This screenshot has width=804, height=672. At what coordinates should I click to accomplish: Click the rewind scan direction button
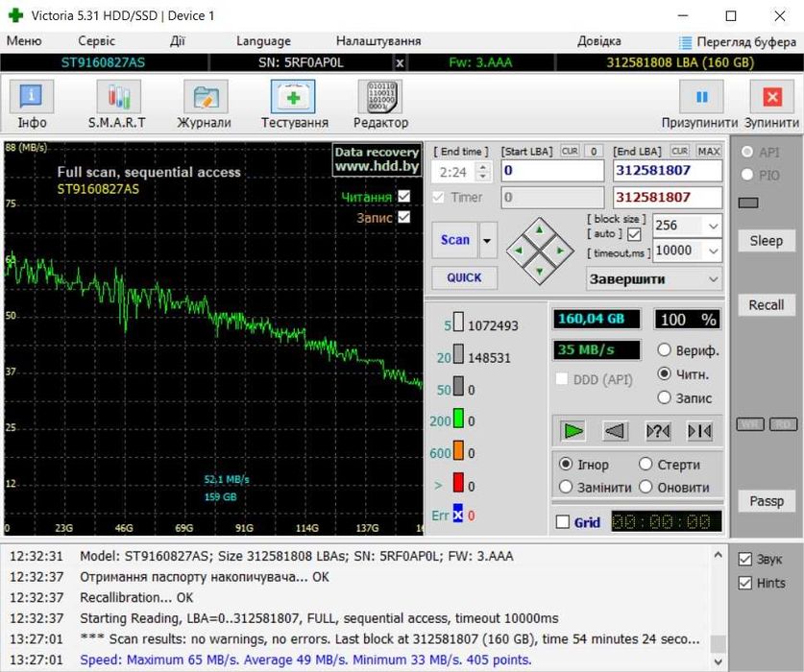pyautogui.click(x=614, y=431)
